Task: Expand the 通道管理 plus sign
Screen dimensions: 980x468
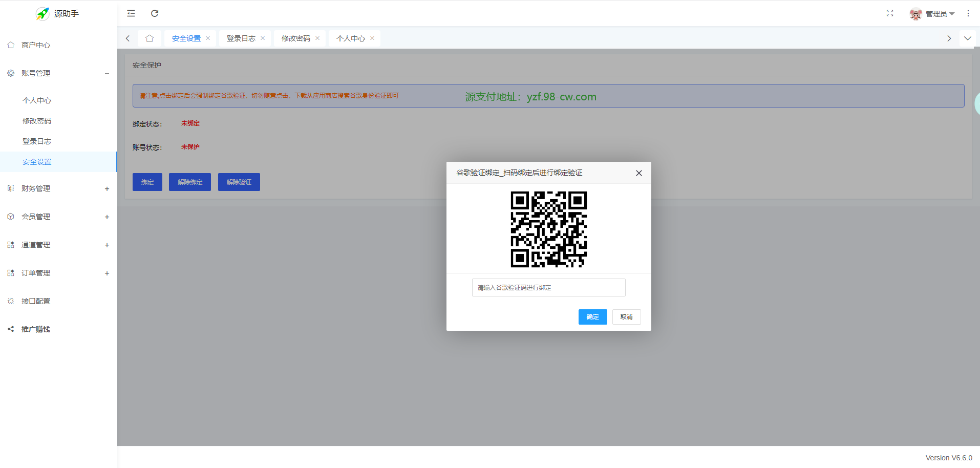Action: pyautogui.click(x=107, y=245)
